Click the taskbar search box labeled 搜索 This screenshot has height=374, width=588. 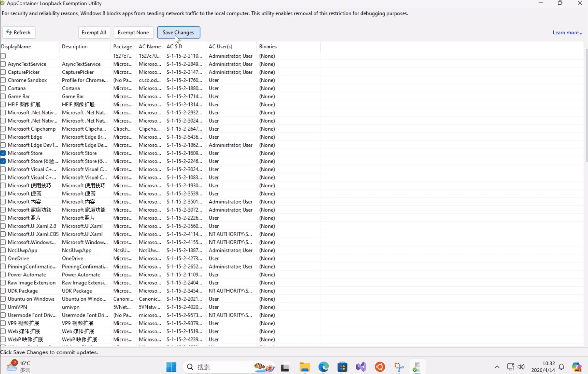click(x=229, y=367)
